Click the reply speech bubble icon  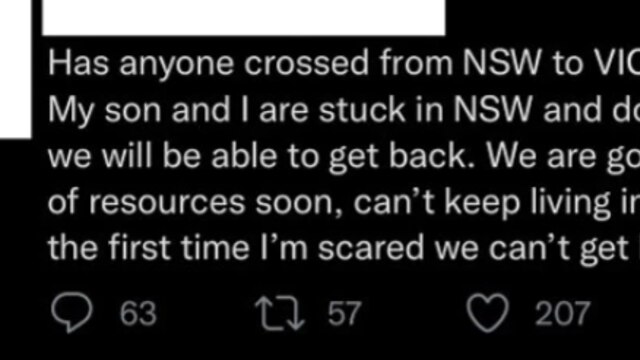72,313
